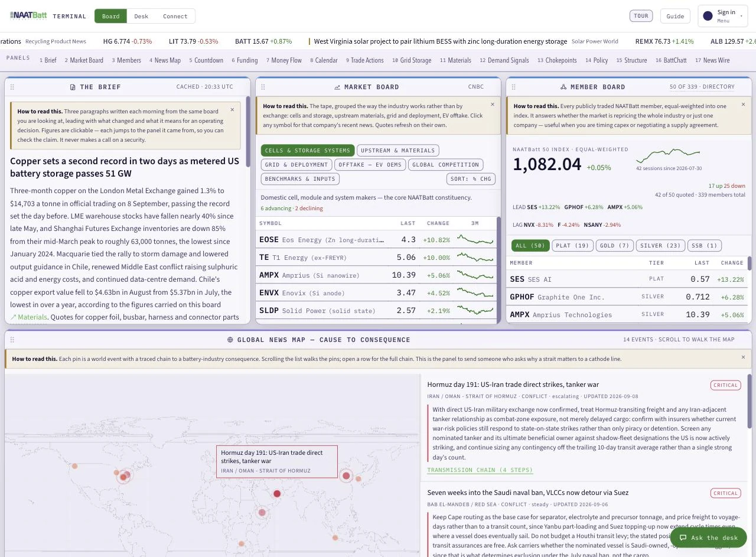Jump to the Funding panel
Image resolution: width=756 pixels, height=557 pixels.
[245, 60]
